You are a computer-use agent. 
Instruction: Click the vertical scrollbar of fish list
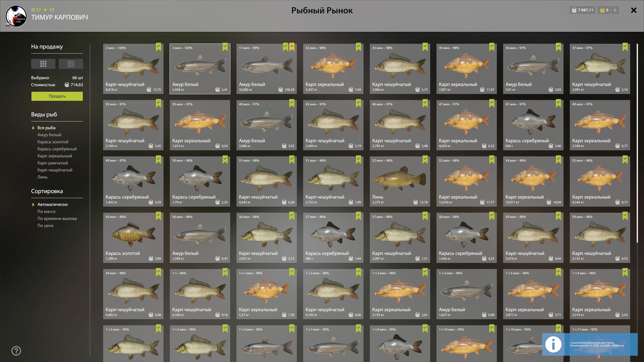[637, 143]
